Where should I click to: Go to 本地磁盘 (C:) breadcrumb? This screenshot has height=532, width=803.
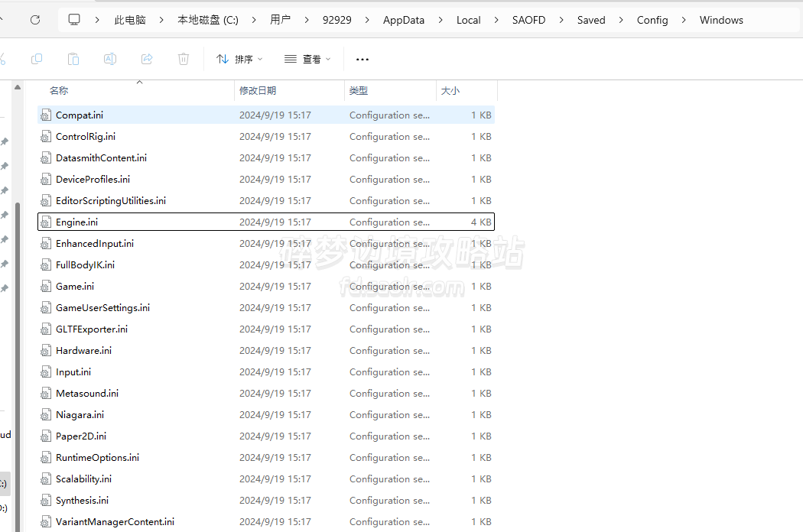pos(208,20)
